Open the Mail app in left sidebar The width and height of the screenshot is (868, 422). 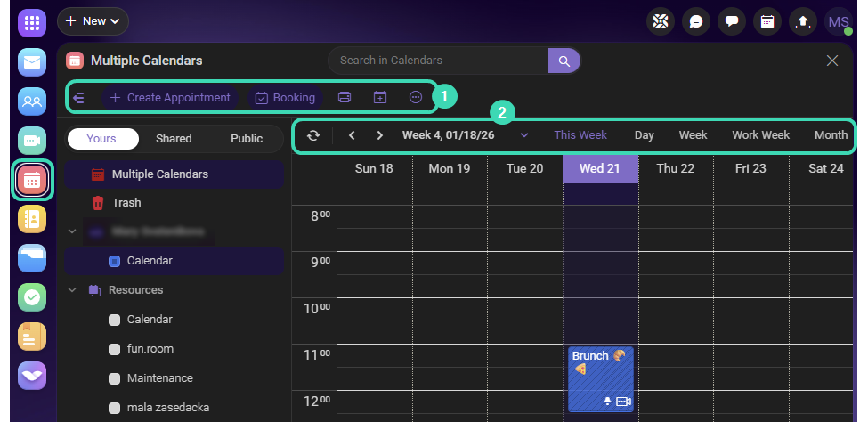pos(32,62)
